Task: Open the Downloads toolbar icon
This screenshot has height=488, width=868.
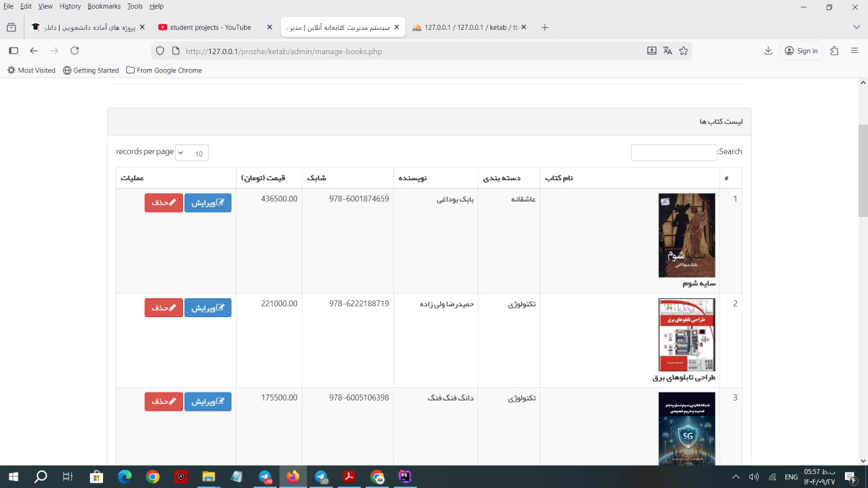Action: [768, 51]
